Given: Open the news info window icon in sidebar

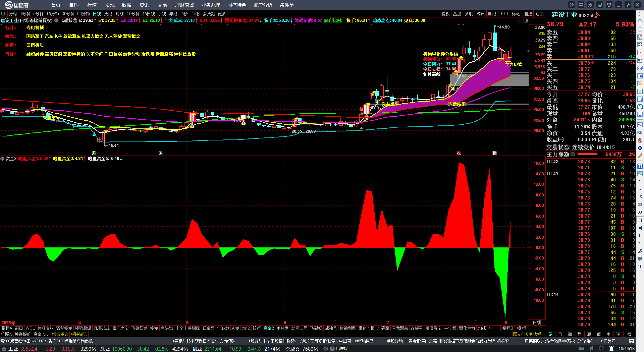Looking at the screenshot, I should (x=640, y=68).
